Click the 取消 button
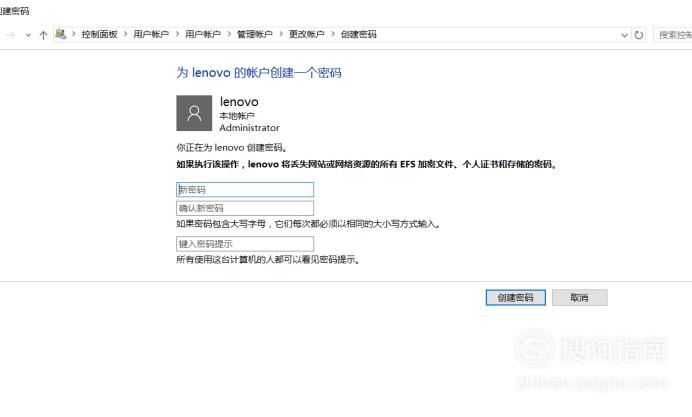 [x=579, y=297]
